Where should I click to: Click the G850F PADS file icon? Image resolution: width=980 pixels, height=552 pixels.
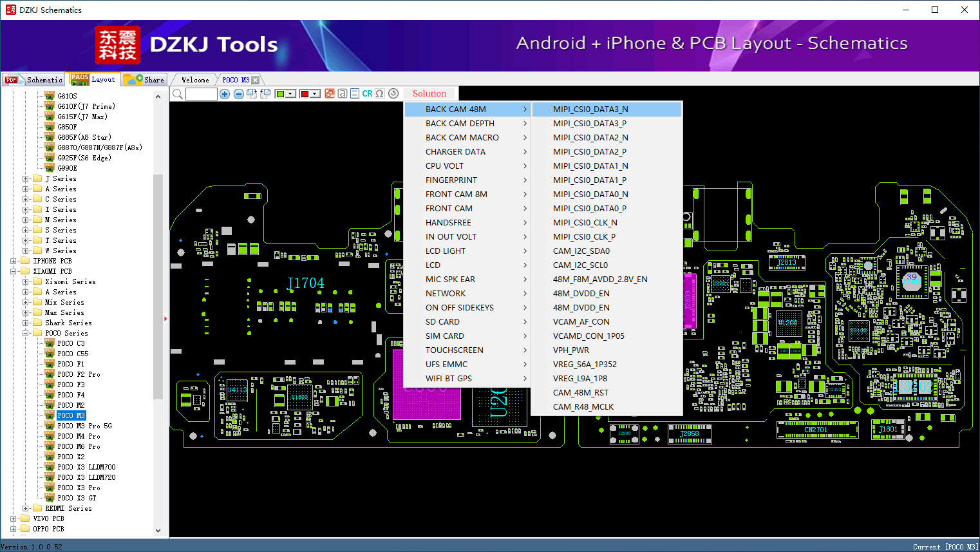(x=50, y=127)
